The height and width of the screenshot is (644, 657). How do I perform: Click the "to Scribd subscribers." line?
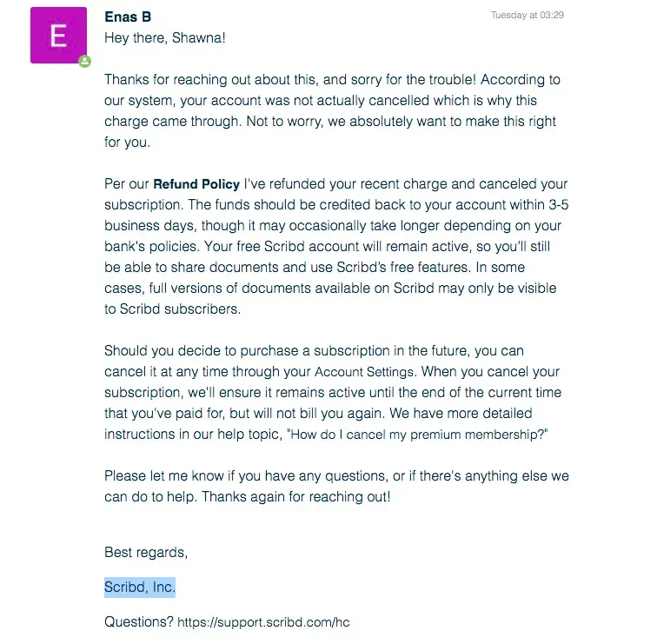click(172, 309)
